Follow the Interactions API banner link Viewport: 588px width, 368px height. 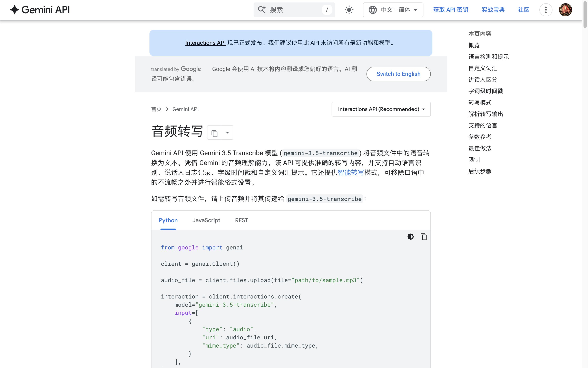[206, 43]
